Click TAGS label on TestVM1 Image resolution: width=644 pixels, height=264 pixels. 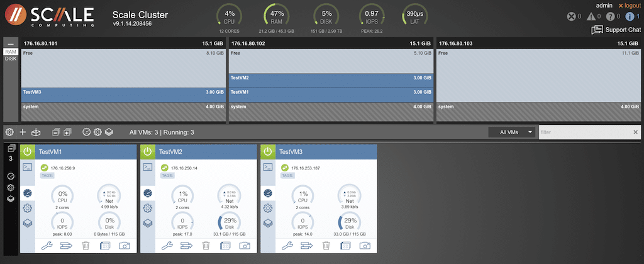pos(47,175)
